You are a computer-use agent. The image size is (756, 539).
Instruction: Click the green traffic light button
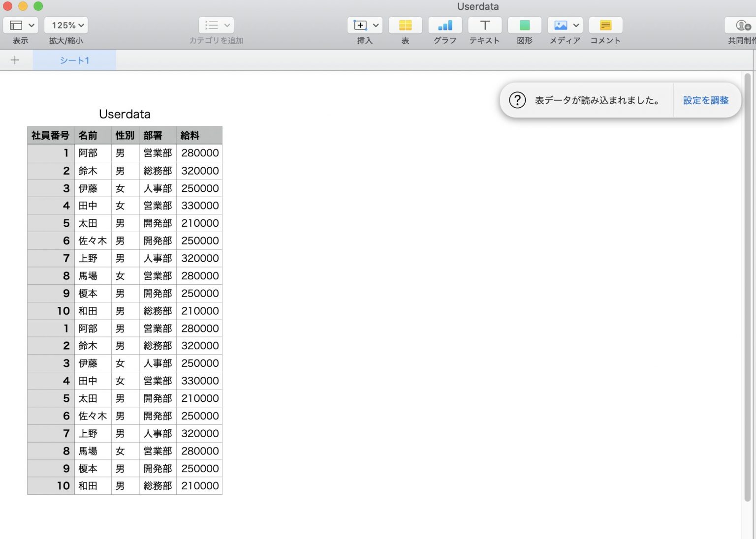pos(38,6)
